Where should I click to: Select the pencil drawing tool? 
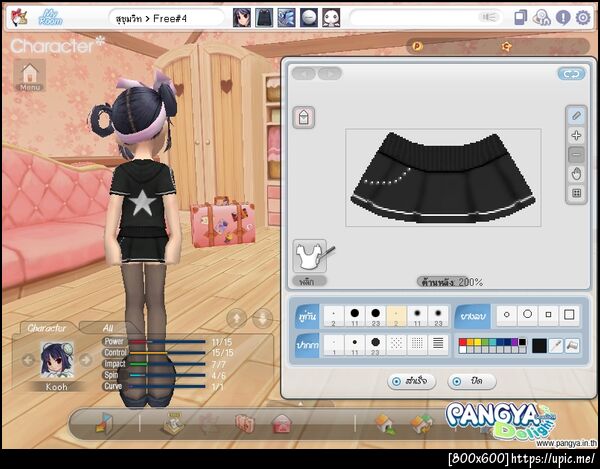tap(576, 116)
